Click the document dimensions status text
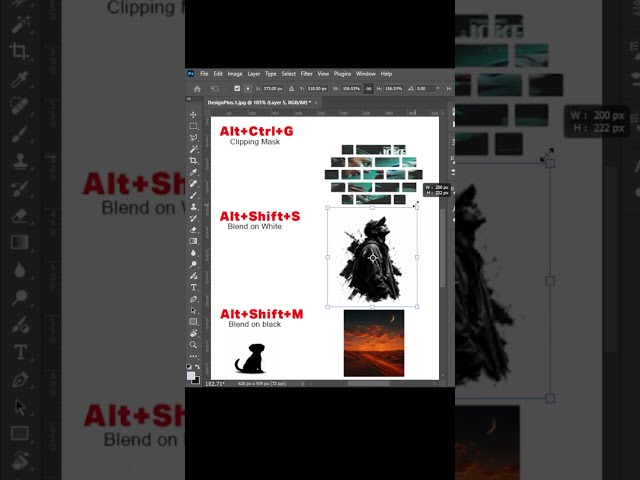This screenshot has width=640, height=480. click(262, 384)
